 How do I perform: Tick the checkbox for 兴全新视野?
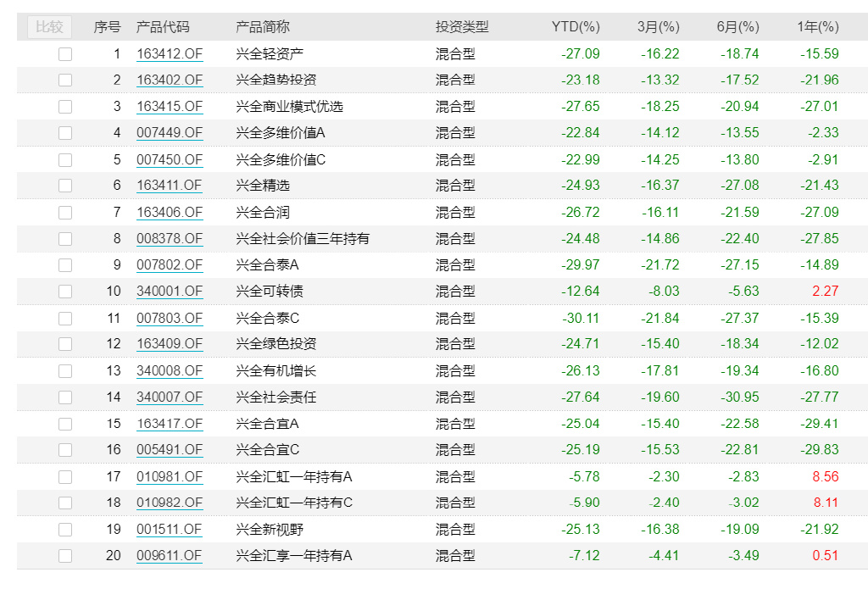tap(65, 530)
